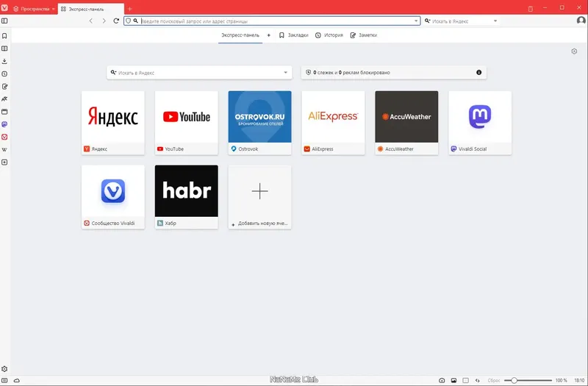Open the user profile avatar
The width and height of the screenshot is (588, 386).
tap(581, 21)
